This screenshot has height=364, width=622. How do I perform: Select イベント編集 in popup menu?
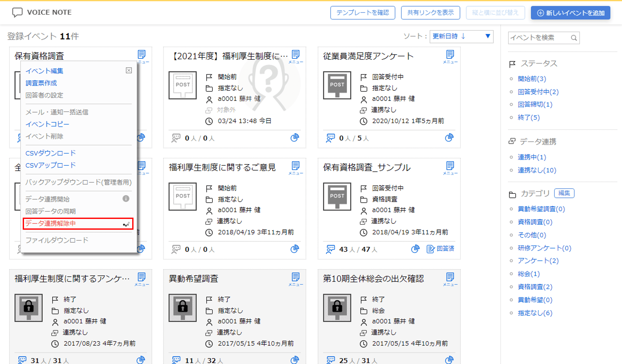pos(44,71)
